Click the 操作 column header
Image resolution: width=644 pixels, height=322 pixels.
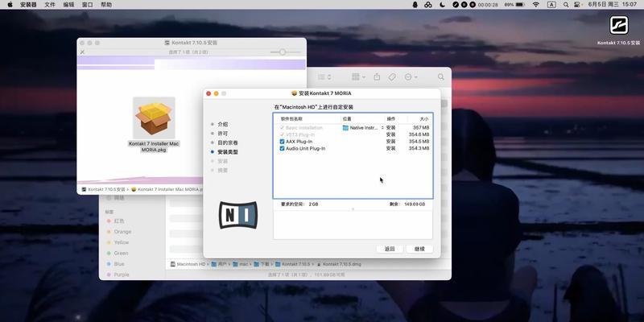point(390,118)
